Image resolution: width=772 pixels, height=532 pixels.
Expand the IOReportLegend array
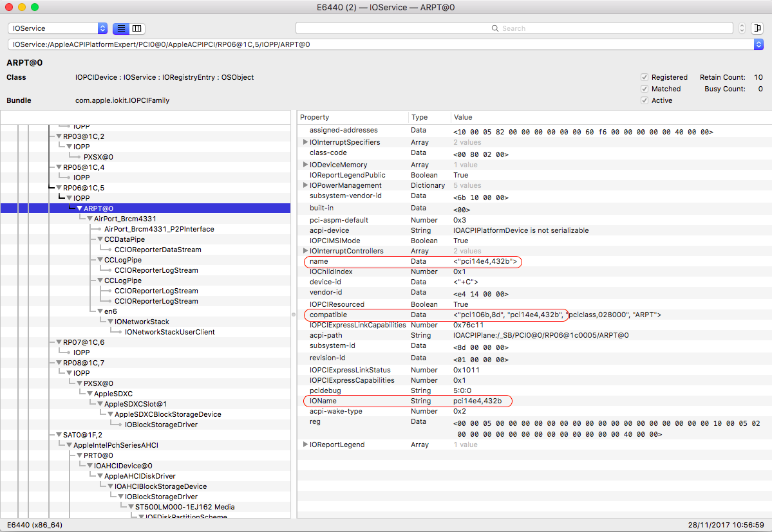[305, 445]
